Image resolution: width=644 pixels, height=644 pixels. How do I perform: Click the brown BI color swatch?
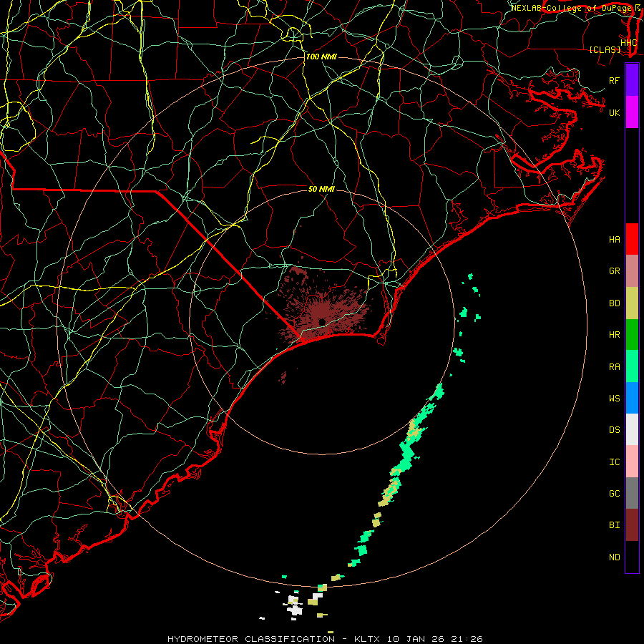(x=632, y=525)
